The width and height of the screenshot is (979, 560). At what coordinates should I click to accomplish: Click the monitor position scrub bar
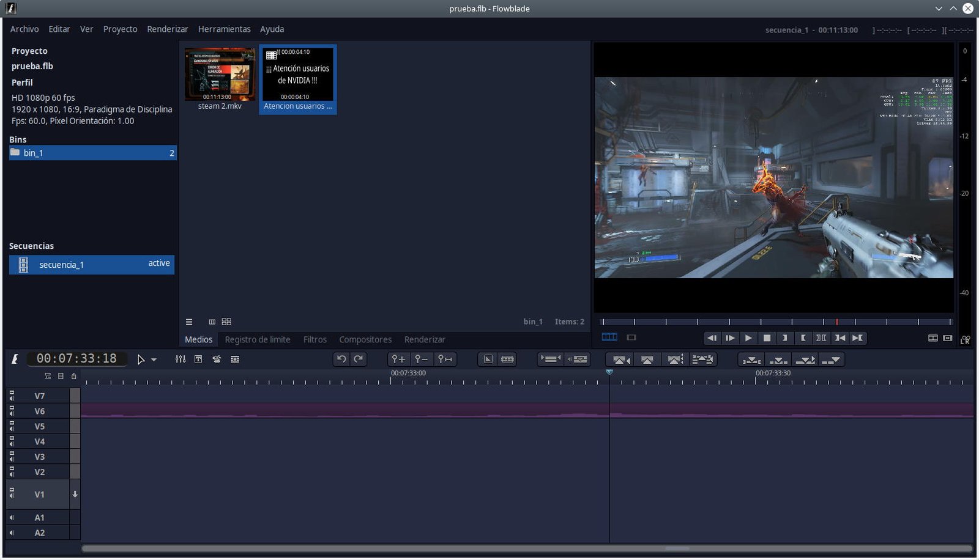[776, 322]
